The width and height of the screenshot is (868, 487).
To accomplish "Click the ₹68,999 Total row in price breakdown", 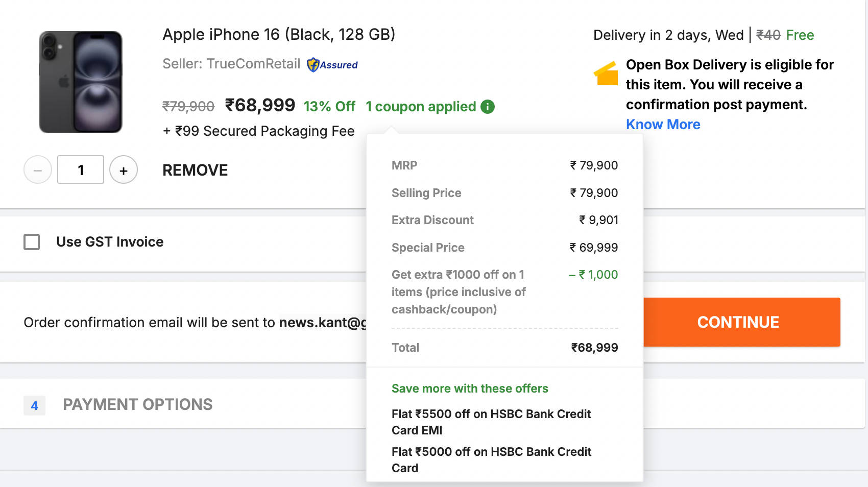I will pyautogui.click(x=504, y=348).
